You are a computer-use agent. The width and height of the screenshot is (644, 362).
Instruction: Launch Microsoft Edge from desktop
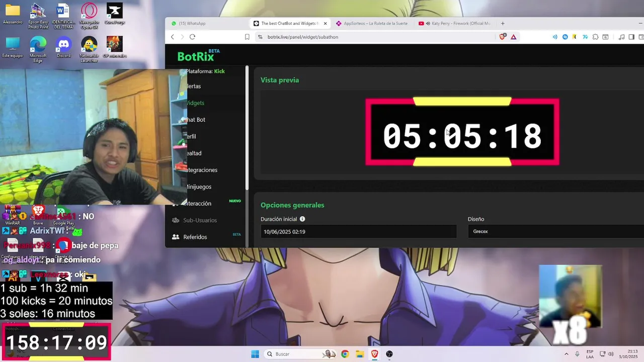click(x=38, y=49)
